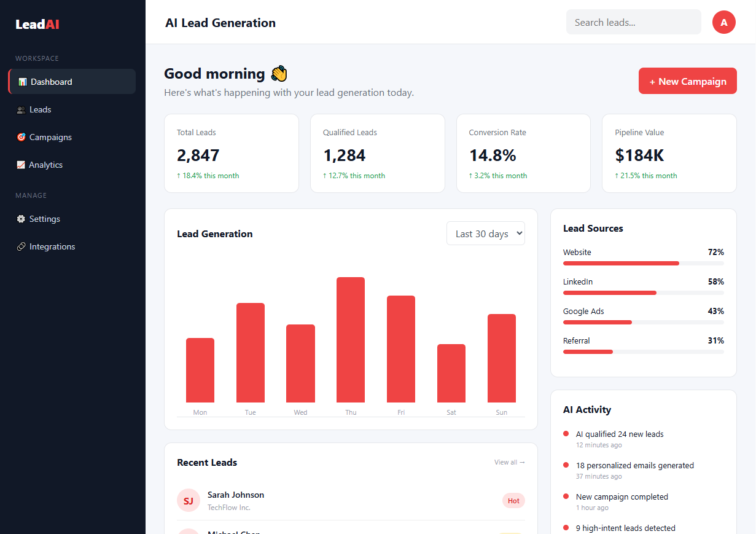Click "18 personalized emails generated" entry
Image resolution: width=756 pixels, height=534 pixels.
tap(635, 465)
